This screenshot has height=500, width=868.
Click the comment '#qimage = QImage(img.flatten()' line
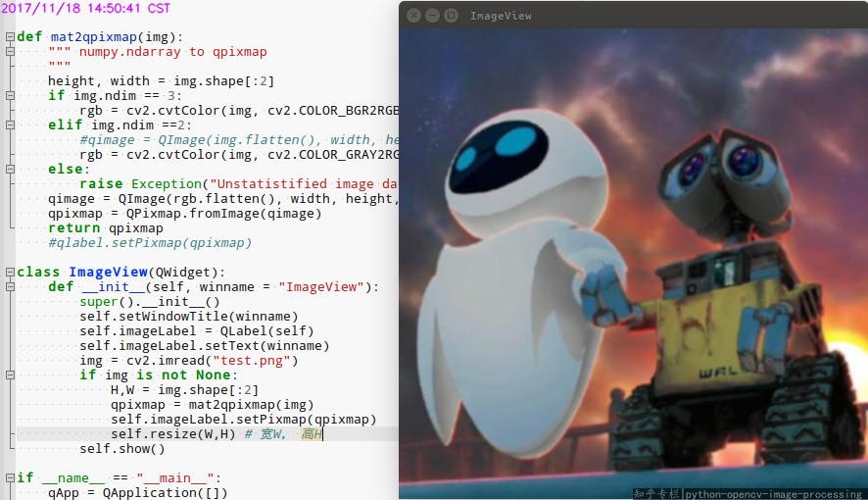pyautogui.click(x=239, y=140)
